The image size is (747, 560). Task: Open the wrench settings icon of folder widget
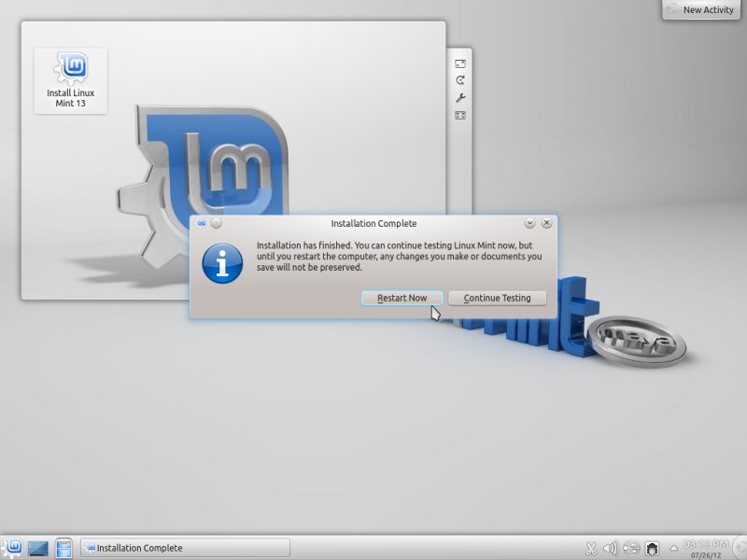(x=460, y=98)
